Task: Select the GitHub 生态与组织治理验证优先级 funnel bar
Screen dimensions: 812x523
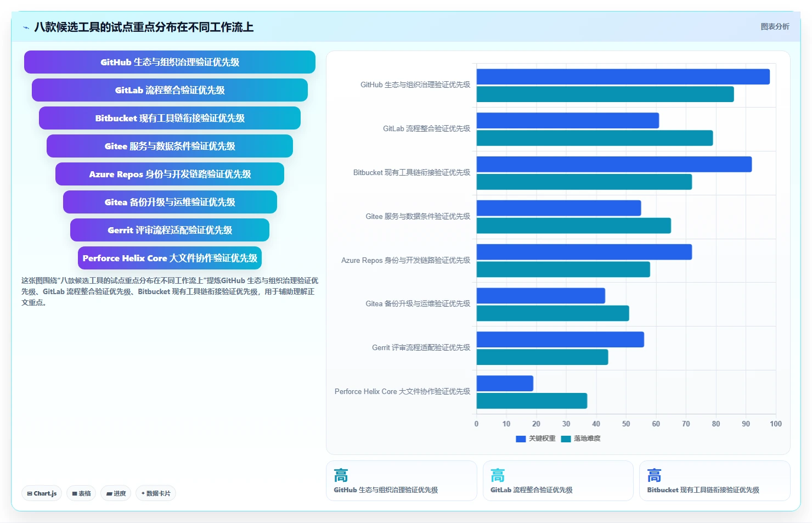Action: tap(170, 62)
